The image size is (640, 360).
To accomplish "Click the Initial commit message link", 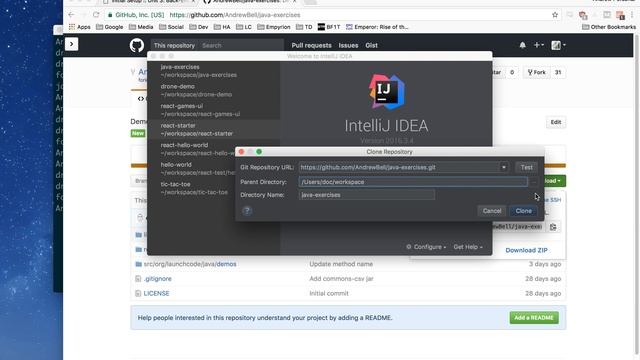I will point(329,293).
